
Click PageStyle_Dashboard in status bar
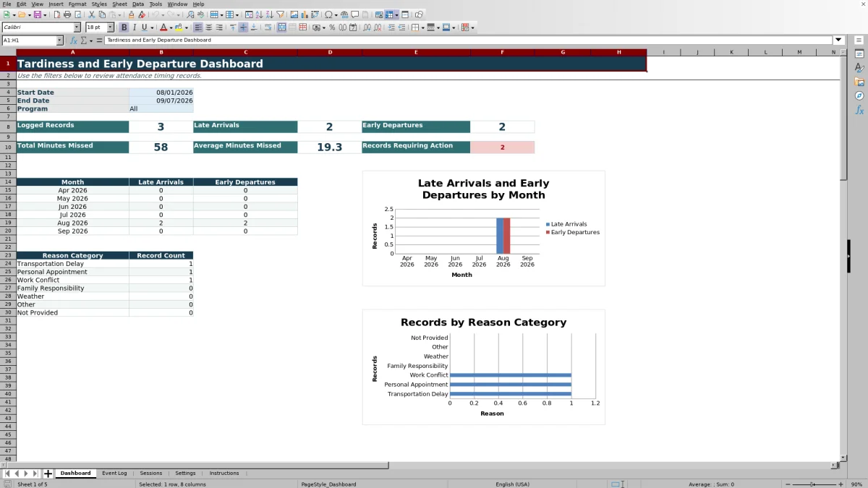coord(328,484)
